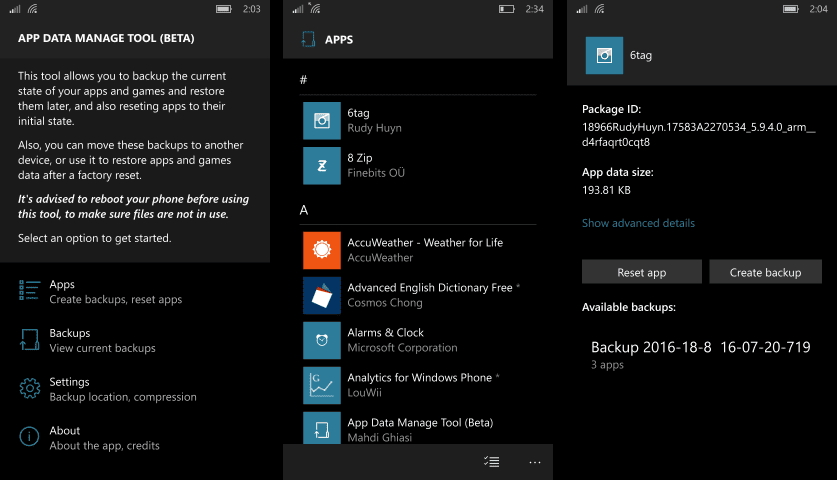Screen dimensions: 837x480
Task: Tap the App Data Manage Tool icon
Action: [322, 428]
